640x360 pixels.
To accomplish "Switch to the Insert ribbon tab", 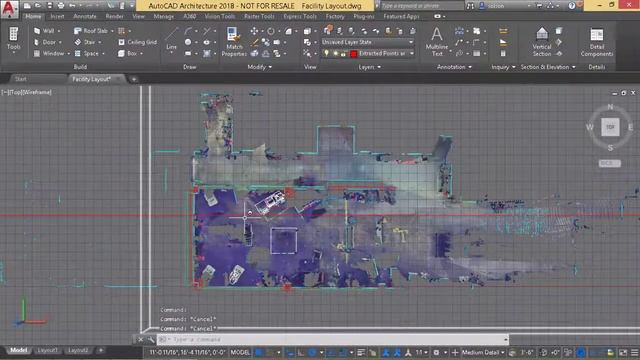I will 57,16.
